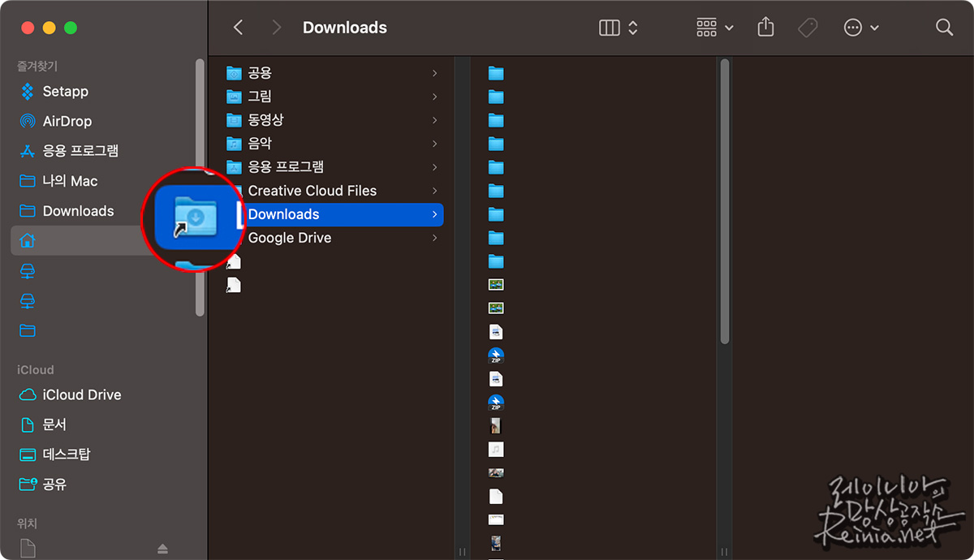
Task: Click the Share button in the toolbar
Action: coord(765,27)
